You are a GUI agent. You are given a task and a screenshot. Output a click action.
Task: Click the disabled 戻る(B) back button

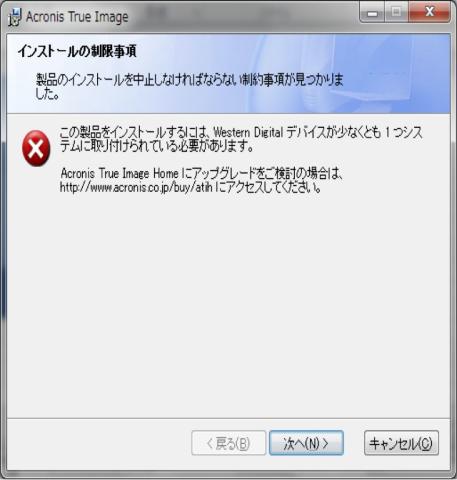229,443
